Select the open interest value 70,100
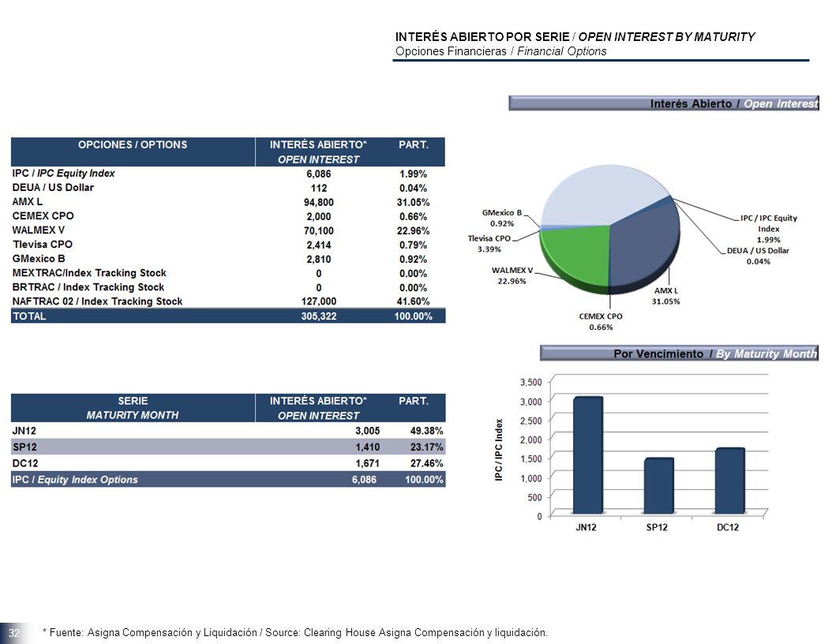Viewport: 832px width, 644px height. click(x=318, y=230)
